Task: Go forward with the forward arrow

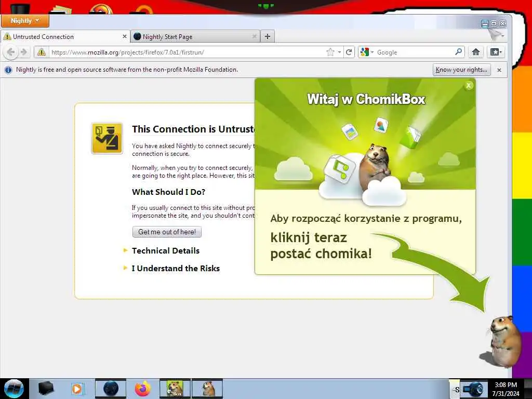Action: click(24, 52)
